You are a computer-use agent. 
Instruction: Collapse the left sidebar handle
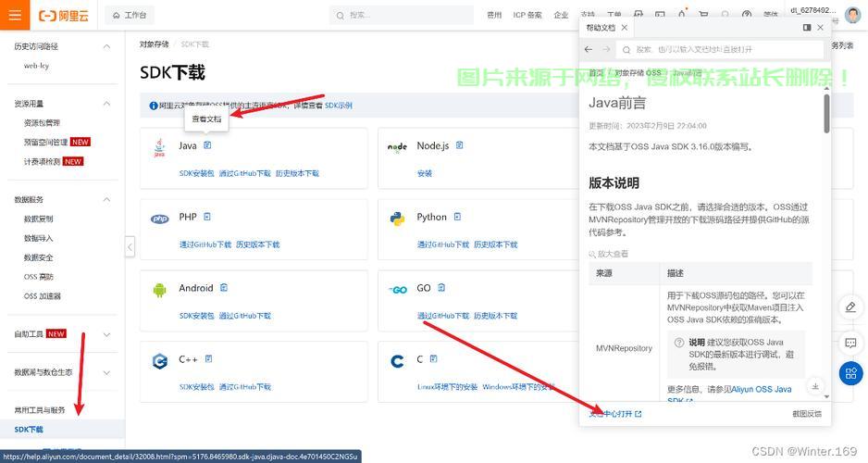click(x=130, y=246)
